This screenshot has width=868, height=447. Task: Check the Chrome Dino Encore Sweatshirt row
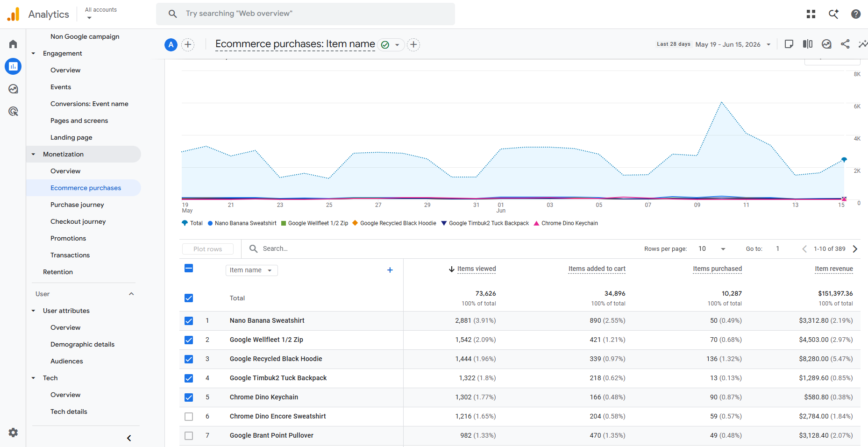pyautogui.click(x=189, y=417)
